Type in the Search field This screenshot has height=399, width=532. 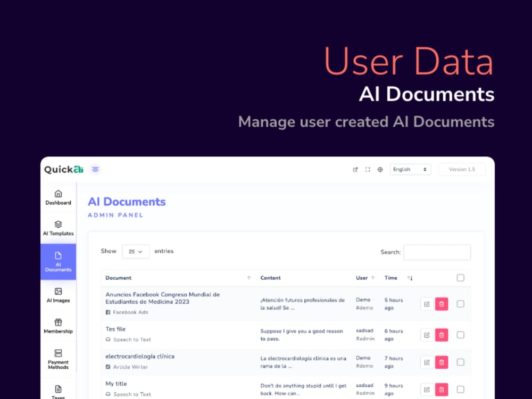pos(437,252)
